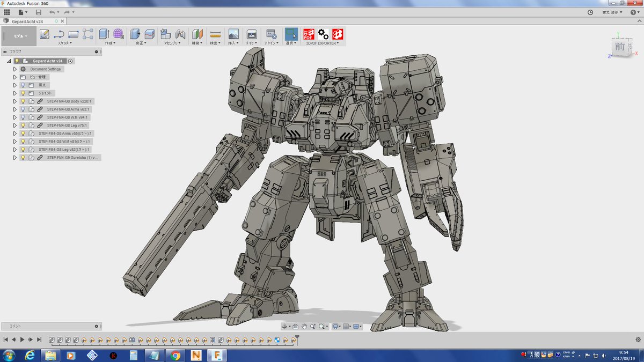Screen dimensions: 644x362
Task: Open the data panel grid icon
Action: coord(6,12)
